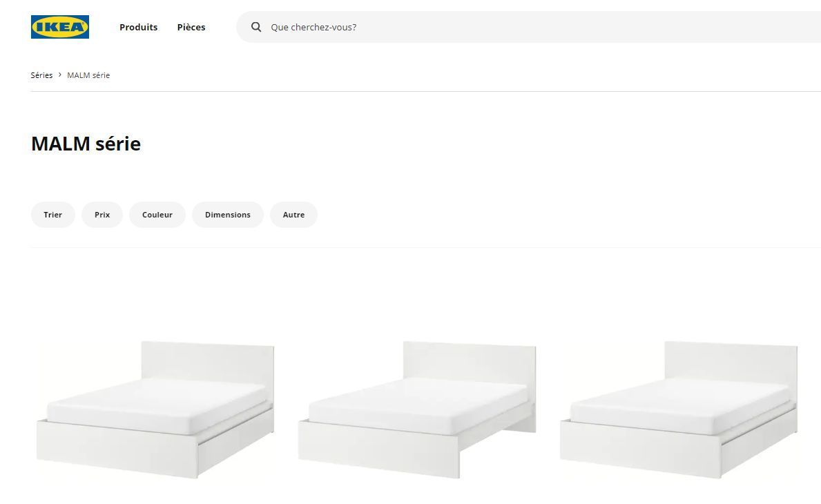Go to Séries via the breadcrumb
The image size is (821, 504).
(x=41, y=75)
